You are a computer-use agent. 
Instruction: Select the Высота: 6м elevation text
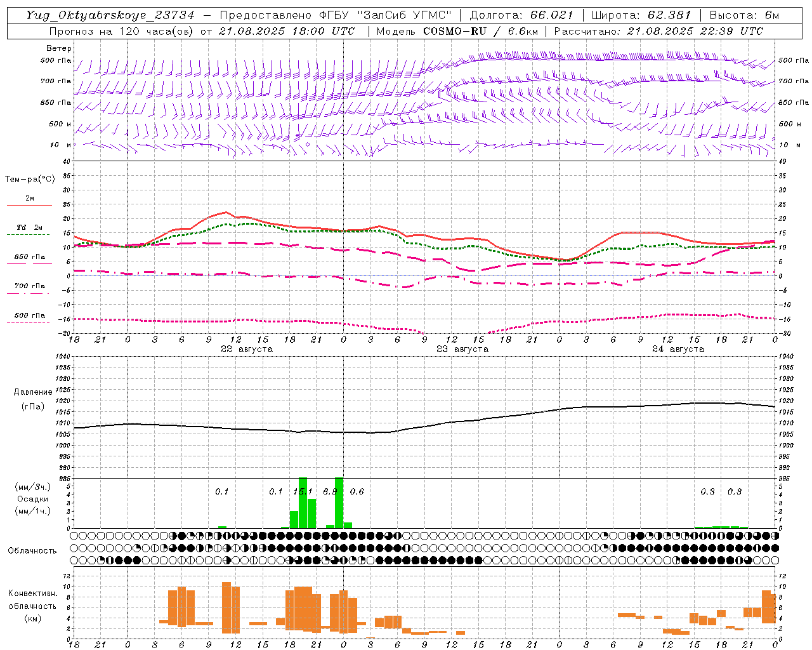pyautogui.click(x=744, y=15)
